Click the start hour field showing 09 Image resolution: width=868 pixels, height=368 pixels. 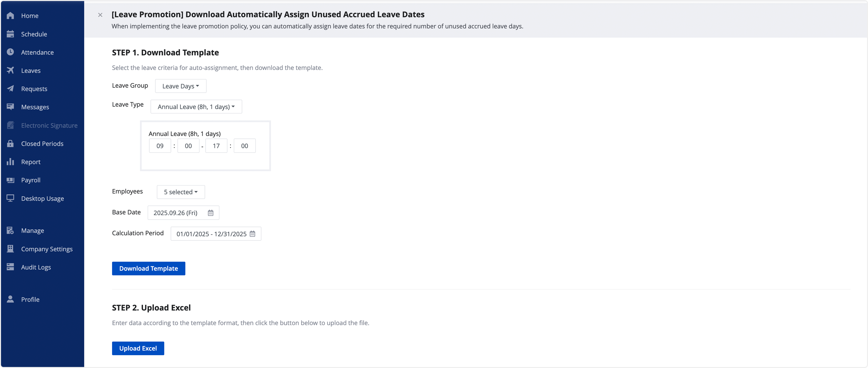tap(160, 146)
